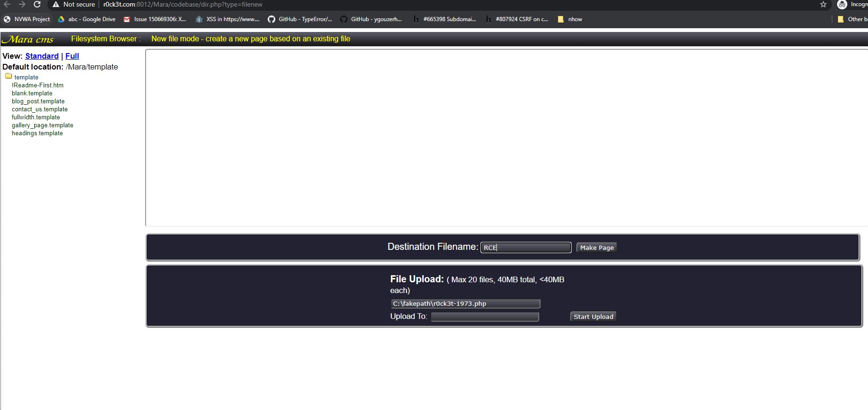Screen dimensions: 868x410
Task: Click the browser Forward arrow
Action: 22,4
